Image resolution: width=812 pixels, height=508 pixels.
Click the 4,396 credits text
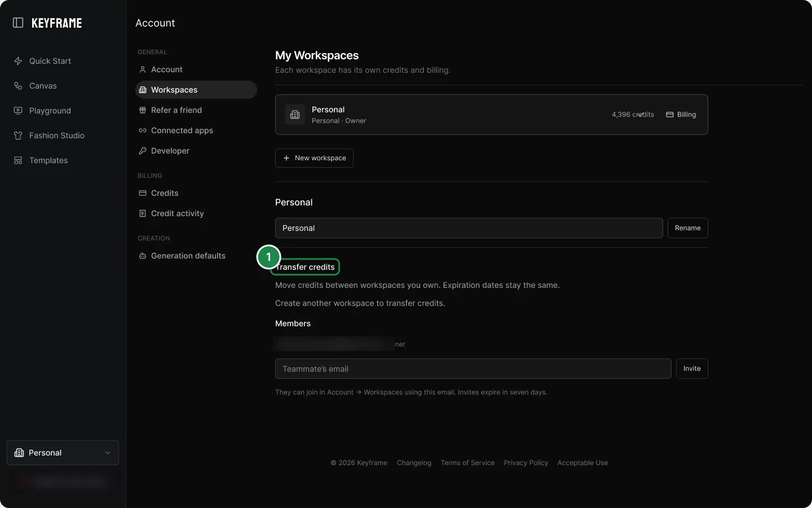click(x=633, y=115)
